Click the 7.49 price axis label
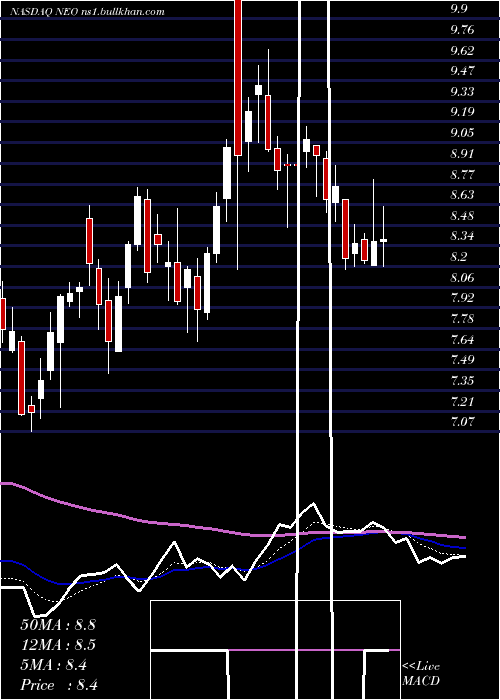 click(462, 360)
